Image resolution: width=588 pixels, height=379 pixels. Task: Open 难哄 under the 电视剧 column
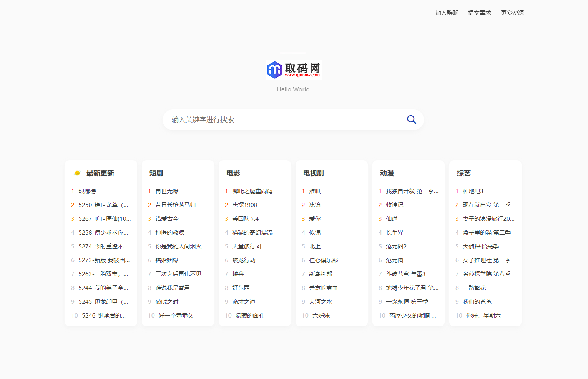click(x=315, y=191)
